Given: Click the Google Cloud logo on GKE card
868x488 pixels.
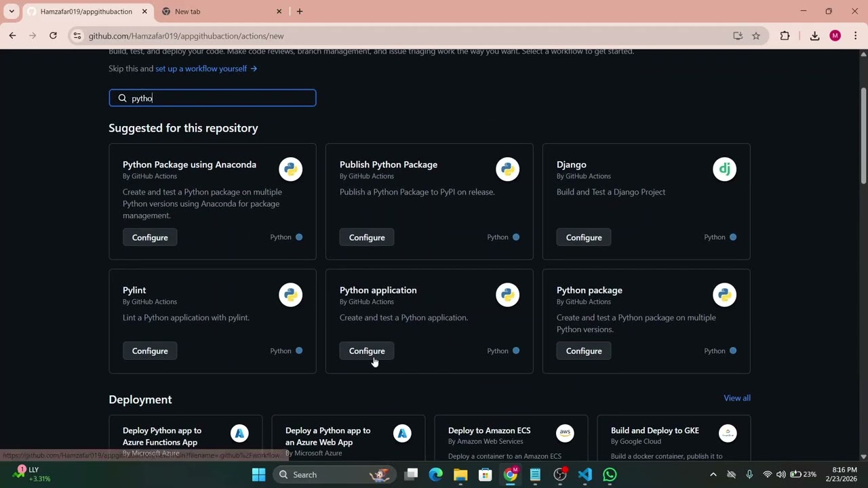Looking at the screenshot, I should click(728, 433).
